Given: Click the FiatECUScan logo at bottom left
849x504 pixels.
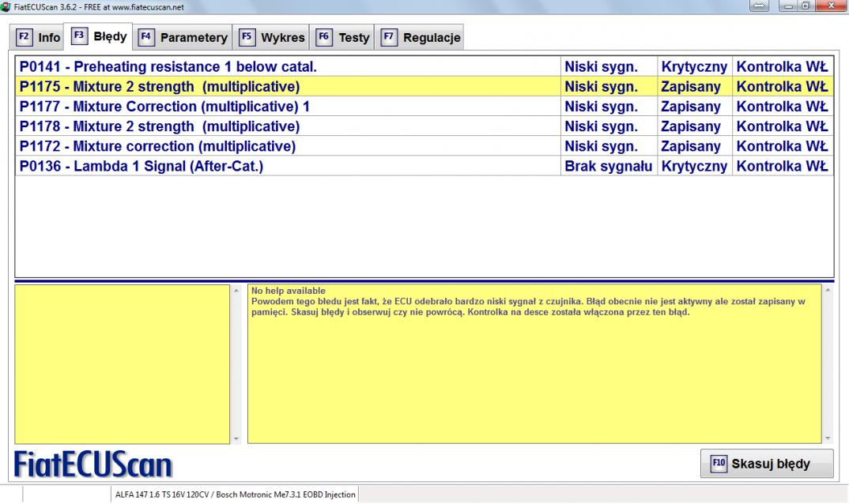Looking at the screenshot, I should [x=93, y=464].
